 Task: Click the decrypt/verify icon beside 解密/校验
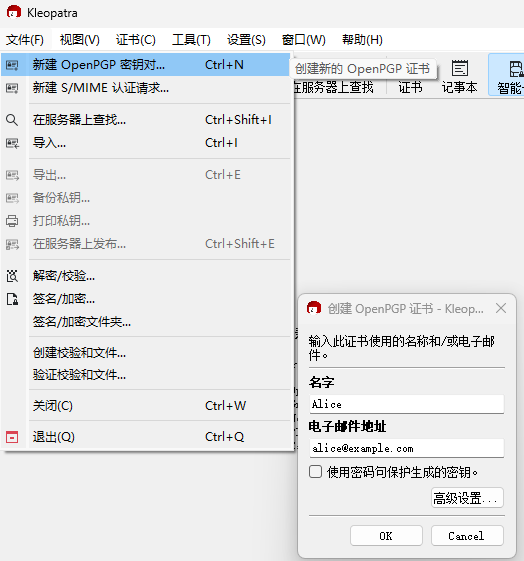(12, 276)
